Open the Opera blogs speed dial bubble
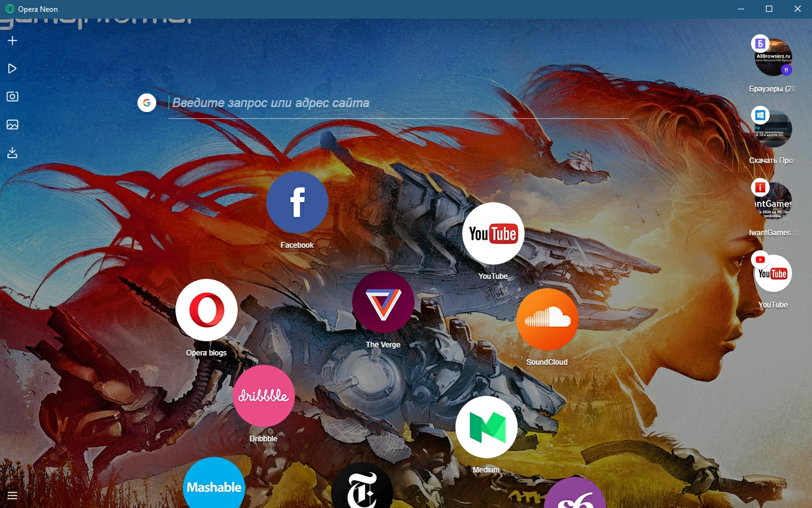The width and height of the screenshot is (812, 508). coord(207,310)
